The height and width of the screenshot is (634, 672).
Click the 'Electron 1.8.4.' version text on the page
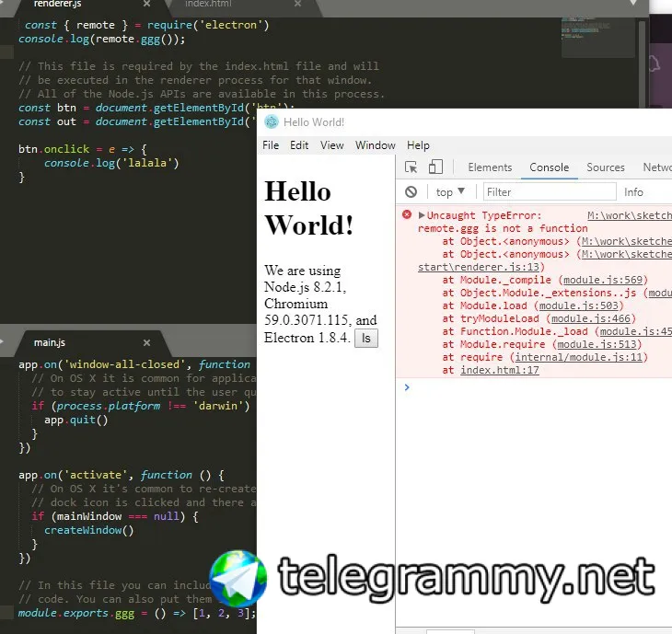click(307, 338)
